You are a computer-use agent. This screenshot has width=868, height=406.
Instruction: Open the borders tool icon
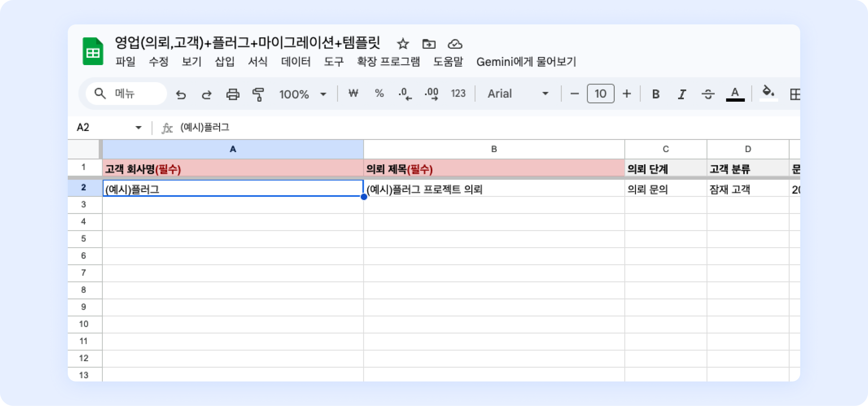(x=794, y=94)
